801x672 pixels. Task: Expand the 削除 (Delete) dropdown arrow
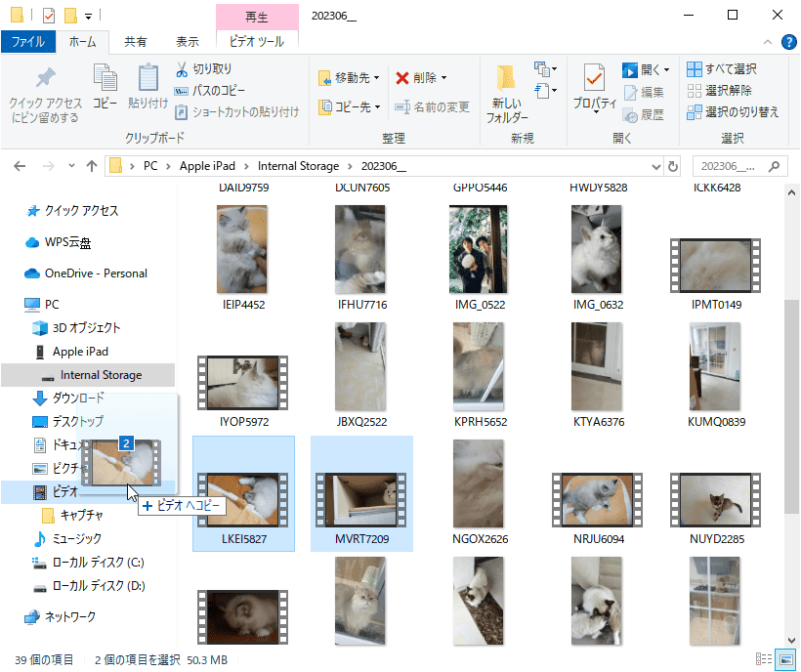443,78
